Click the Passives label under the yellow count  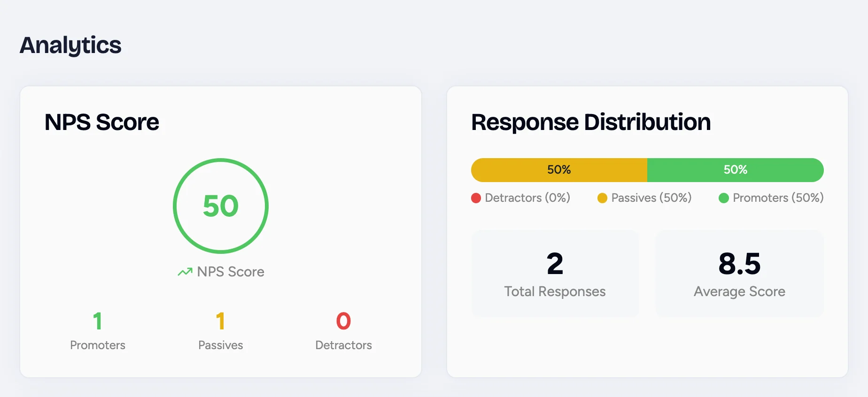[221, 345]
